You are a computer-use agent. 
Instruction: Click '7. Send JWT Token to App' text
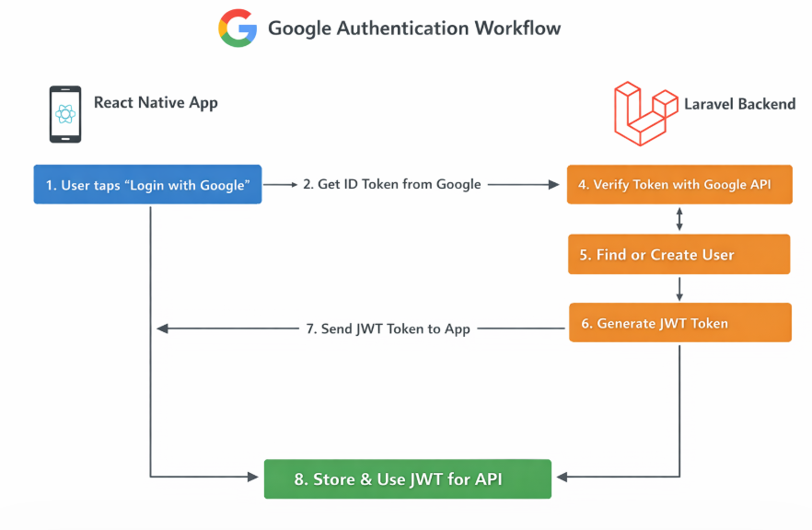[x=388, y=328]
